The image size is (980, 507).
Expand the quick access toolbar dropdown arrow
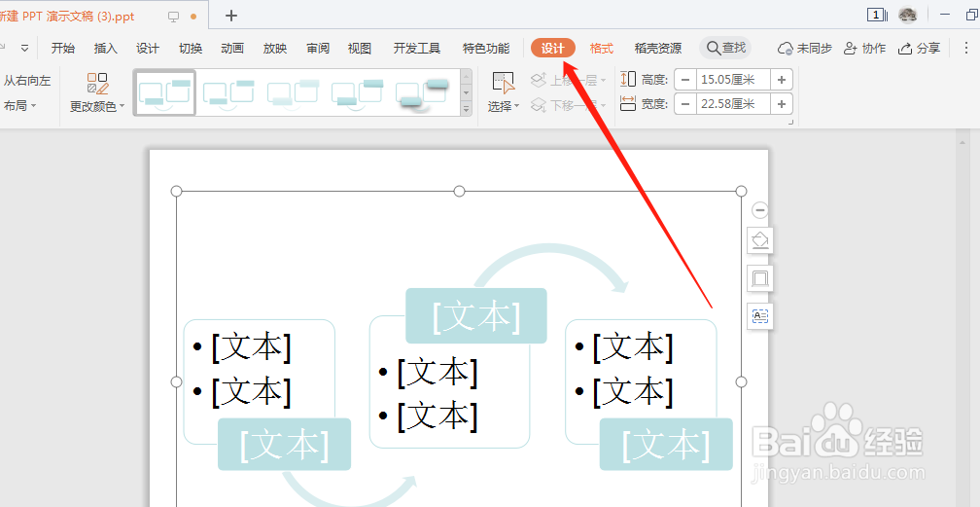coord(24,49)
